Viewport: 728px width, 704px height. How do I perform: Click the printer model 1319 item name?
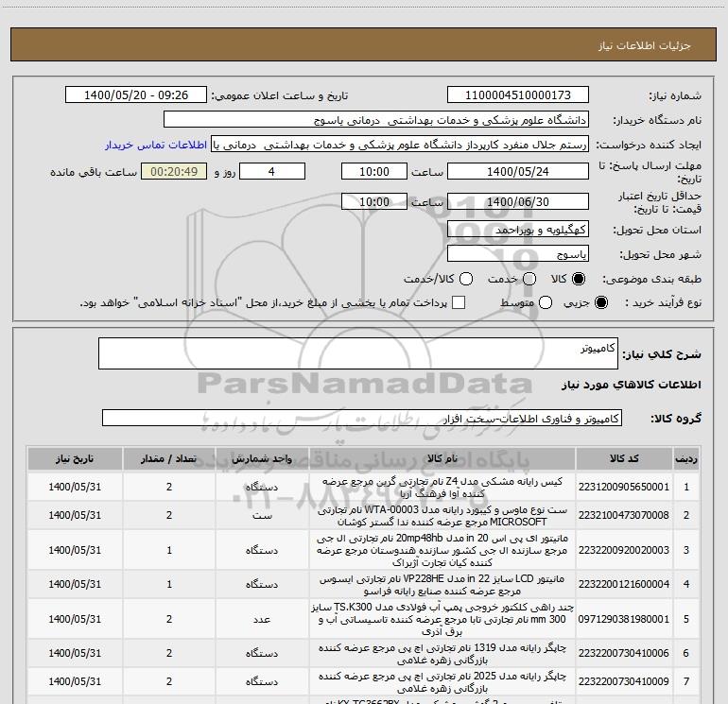tap(442, 653)
